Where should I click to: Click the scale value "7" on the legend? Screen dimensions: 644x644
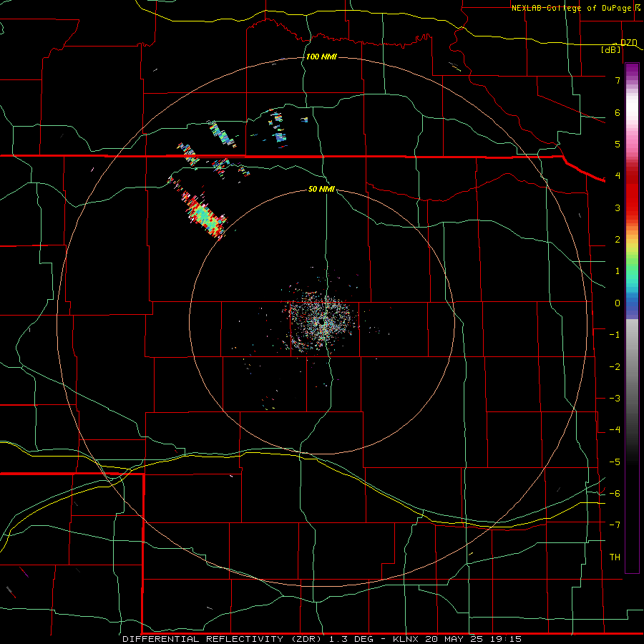(618, 80)
